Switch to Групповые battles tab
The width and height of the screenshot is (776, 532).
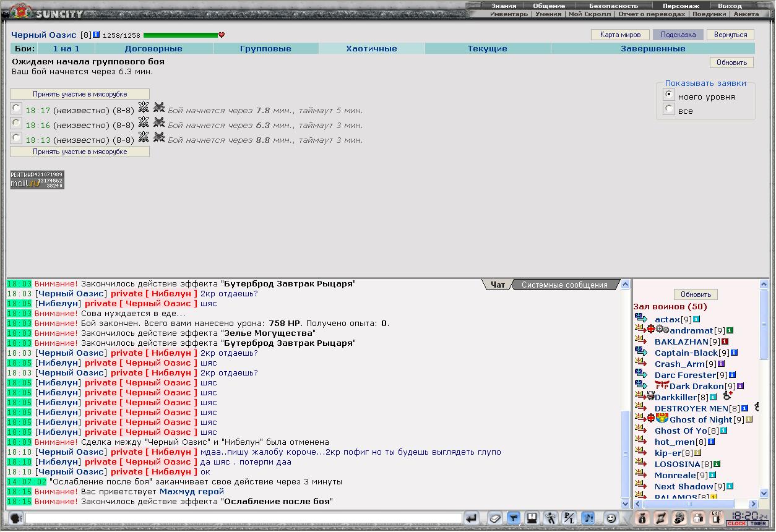(x=266, y=48)
